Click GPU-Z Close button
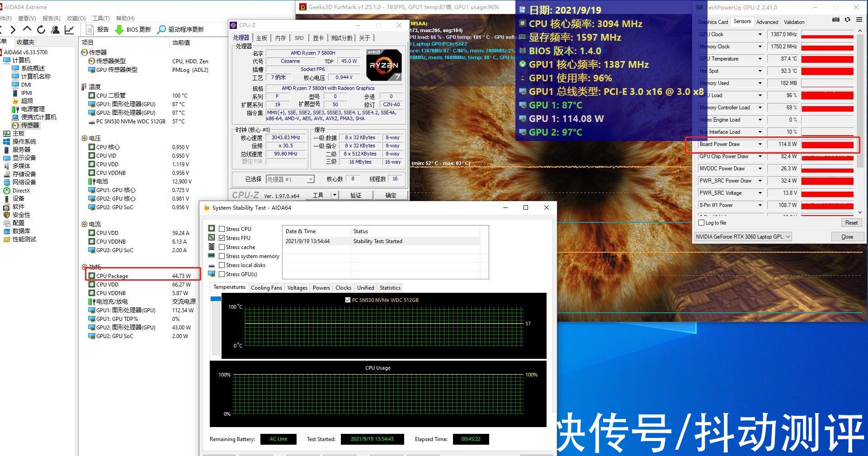Viewport: 868px width, 456px height. coord(847,237)
